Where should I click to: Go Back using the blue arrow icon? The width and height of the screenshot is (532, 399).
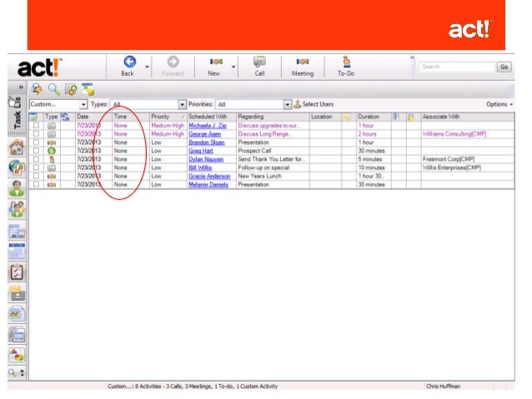129,62
